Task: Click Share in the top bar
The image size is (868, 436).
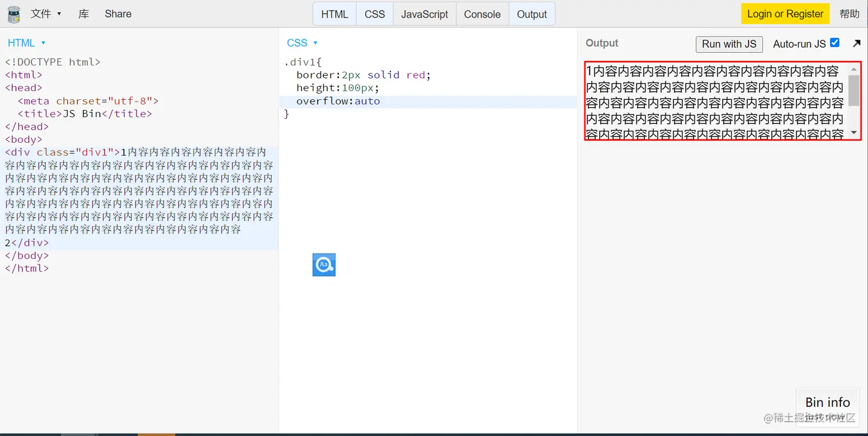Action: click(118, 14)
